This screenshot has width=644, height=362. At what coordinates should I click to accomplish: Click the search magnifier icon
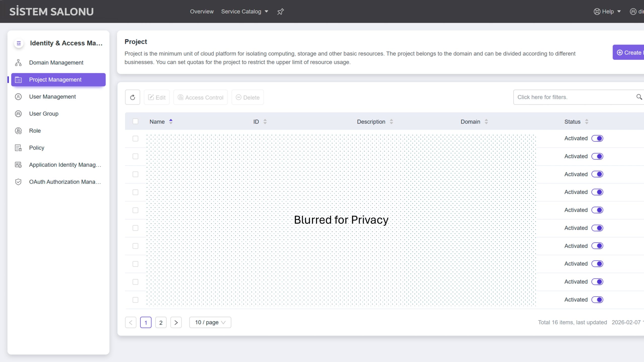pos(639,97)
